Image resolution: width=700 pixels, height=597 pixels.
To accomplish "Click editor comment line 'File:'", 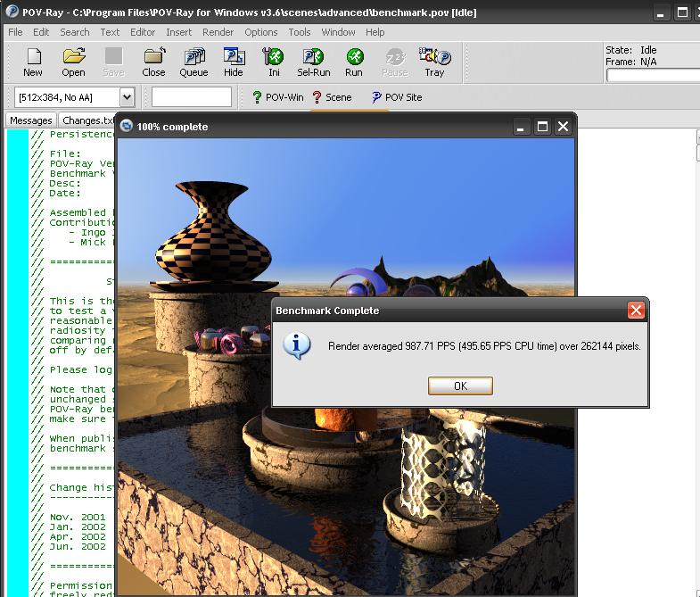I will pyautogui.click(x=65, y=153).
